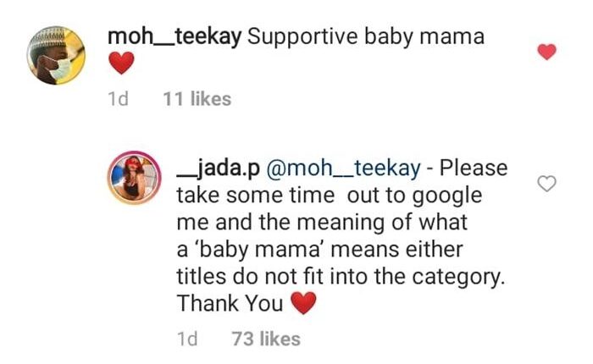Click heart emoji after 'Thank You'

click(303, 302)
